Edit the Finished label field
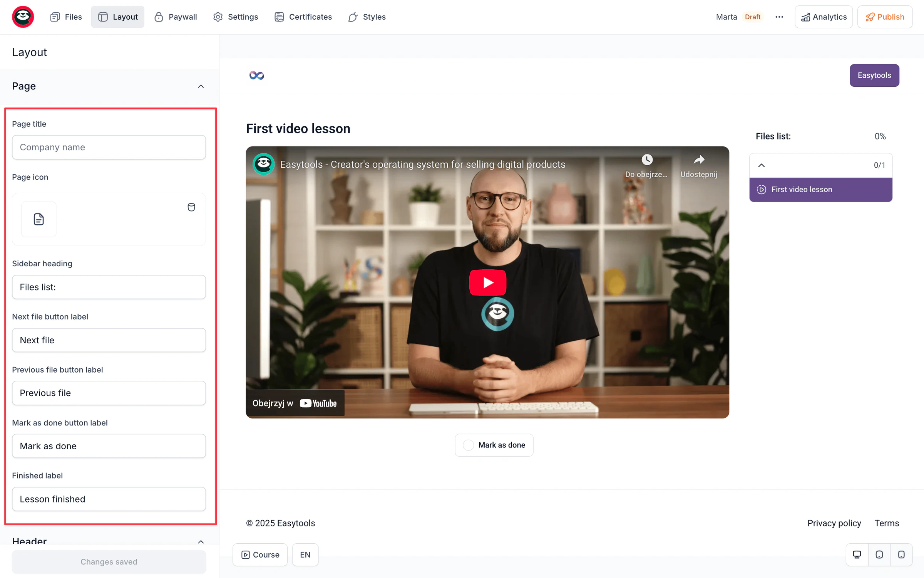 (x=109, y=499)
